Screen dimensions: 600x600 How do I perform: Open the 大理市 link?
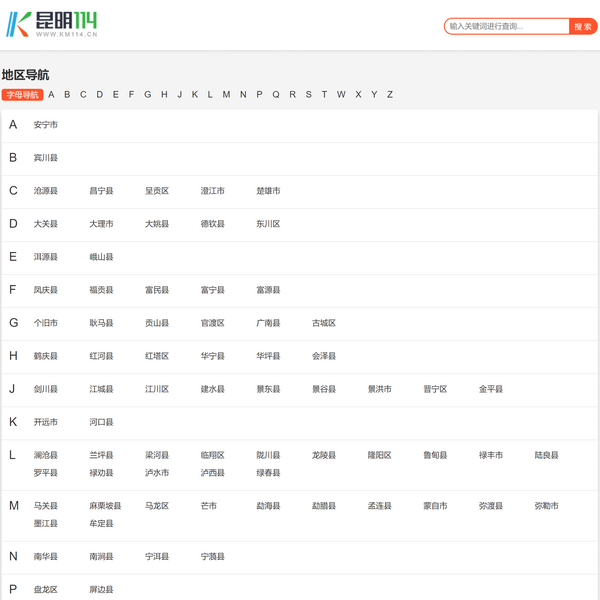pos(101,224)
